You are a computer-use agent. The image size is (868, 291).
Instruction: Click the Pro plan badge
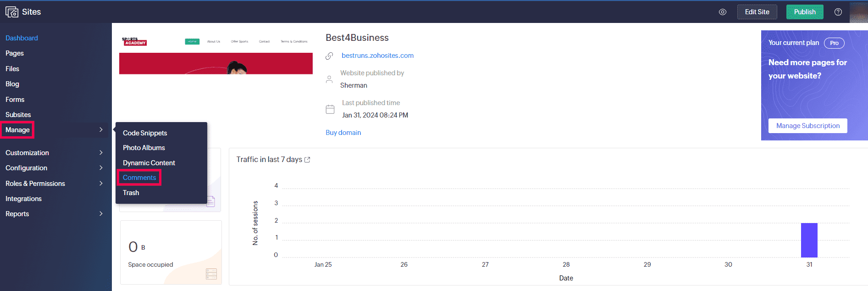834,43
